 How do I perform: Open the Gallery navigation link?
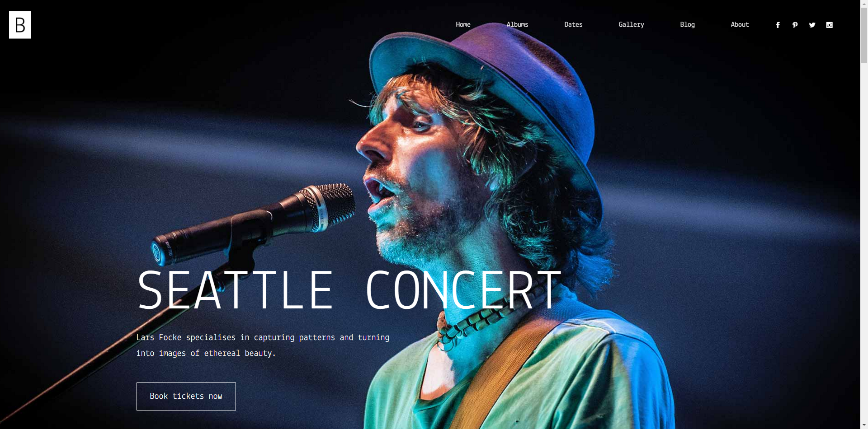(631, 24)
